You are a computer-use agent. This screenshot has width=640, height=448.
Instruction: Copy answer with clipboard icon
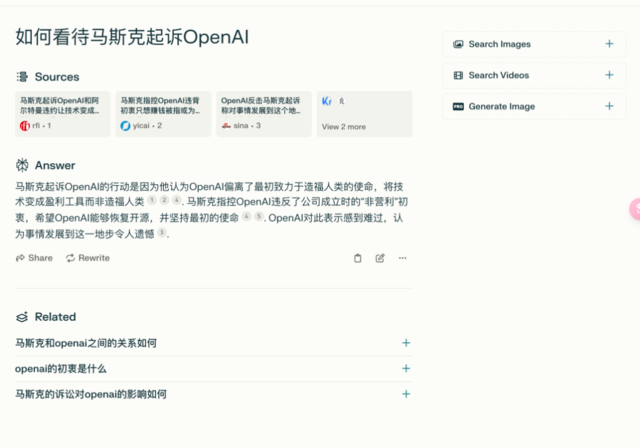358,258
